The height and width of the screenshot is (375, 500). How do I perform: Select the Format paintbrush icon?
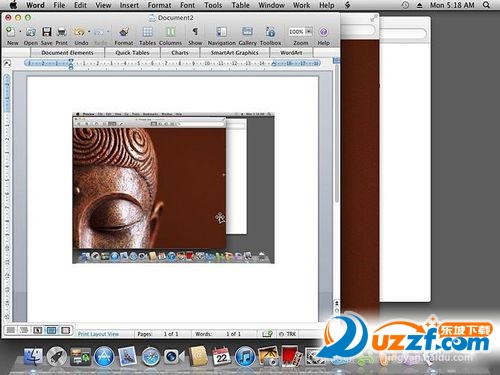pyautogui.click(x=124, y=32)
